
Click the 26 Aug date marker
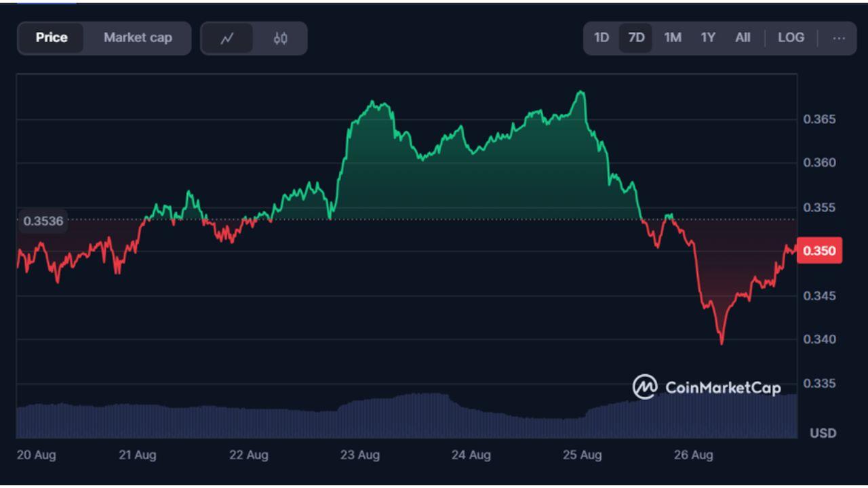[x=694, y=455]
